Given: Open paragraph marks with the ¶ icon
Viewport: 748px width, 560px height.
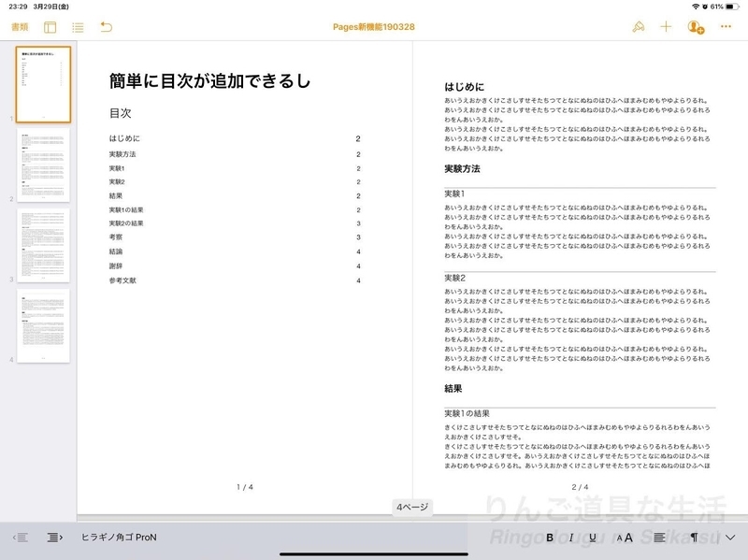Looking at the screenshot, I should 694,538.
